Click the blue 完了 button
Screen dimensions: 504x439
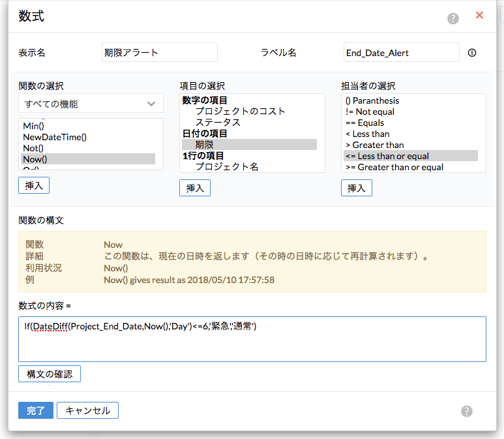(x=35, y=410)
